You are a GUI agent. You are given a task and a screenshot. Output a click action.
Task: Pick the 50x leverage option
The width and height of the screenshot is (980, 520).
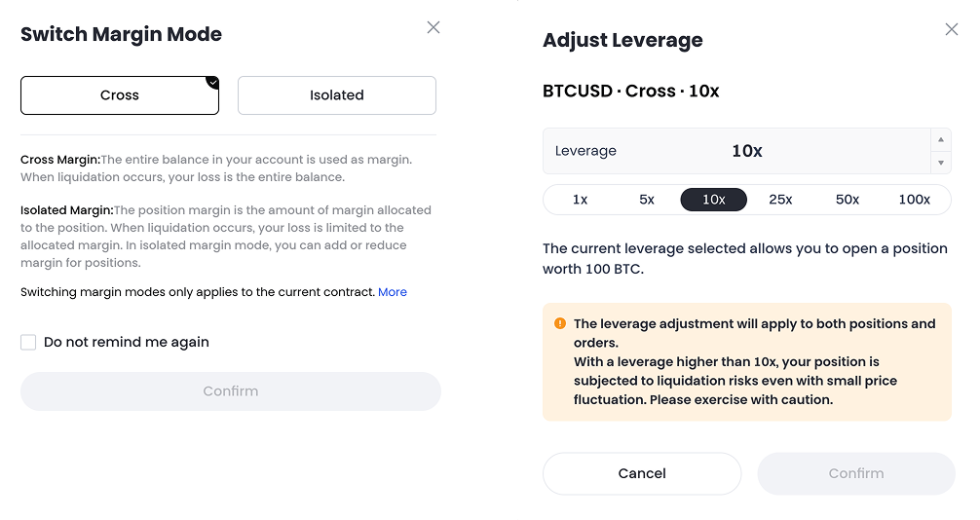(x=848, y=200)
